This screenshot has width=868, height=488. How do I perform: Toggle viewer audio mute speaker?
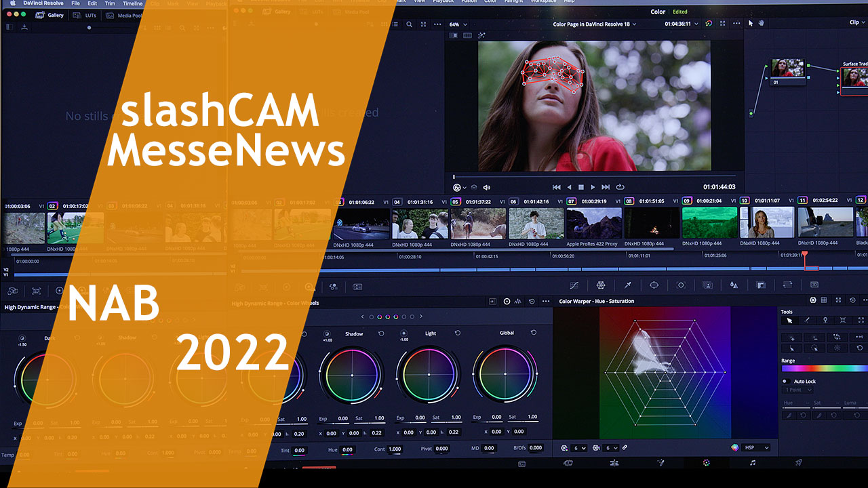pos(486,187)
